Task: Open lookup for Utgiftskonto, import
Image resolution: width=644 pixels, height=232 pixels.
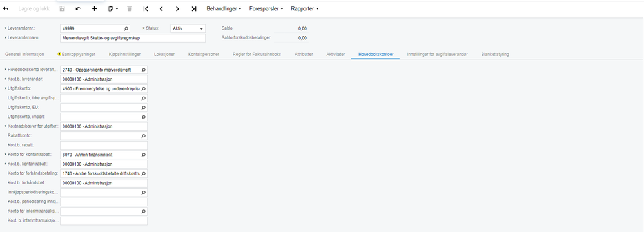Action: click(144, 117)
